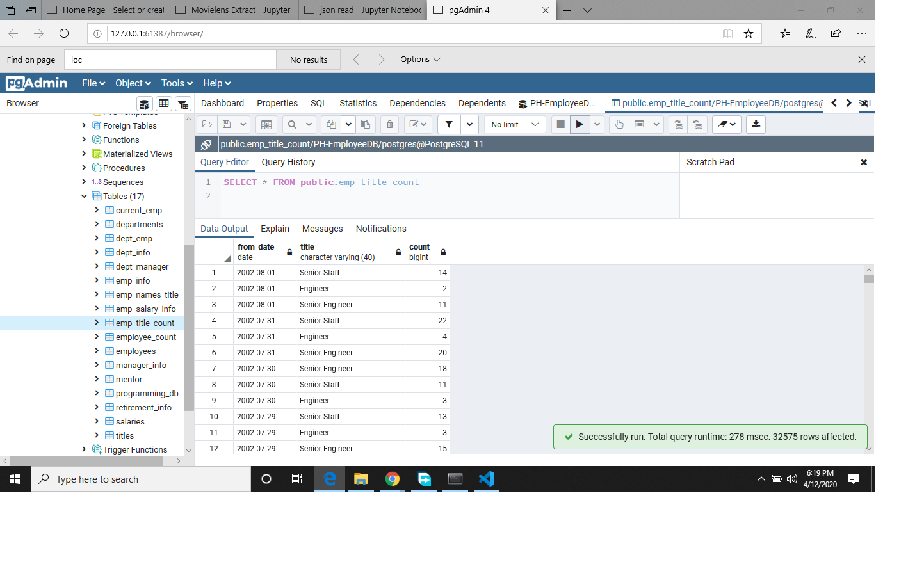
Task: Collapse the Tables (17) tree node
Action: pos(84,196)
